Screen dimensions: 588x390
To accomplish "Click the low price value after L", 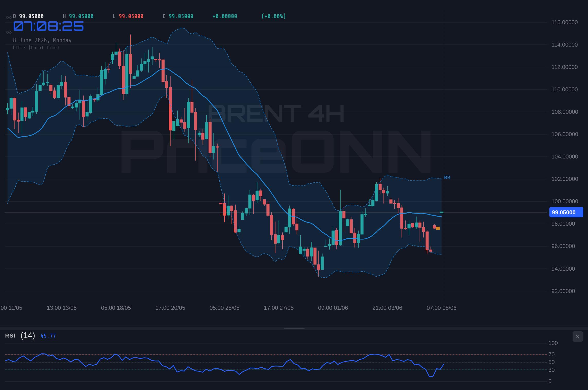I will (x=131, y=16).
